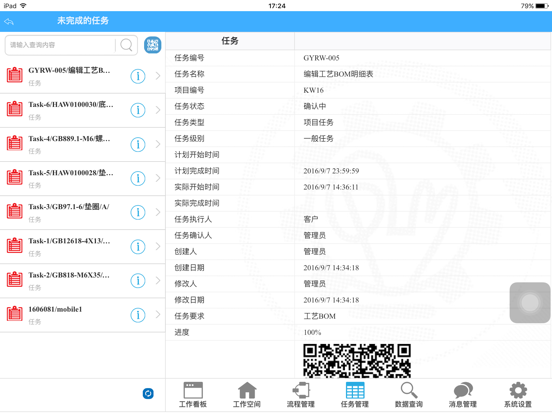552x414 pixels.
Task: Expand GYRW-005 row chevron
Action: (158, 76)
